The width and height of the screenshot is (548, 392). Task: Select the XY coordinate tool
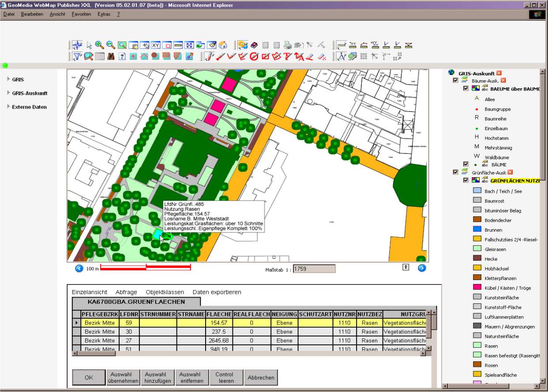coord(156,45)
